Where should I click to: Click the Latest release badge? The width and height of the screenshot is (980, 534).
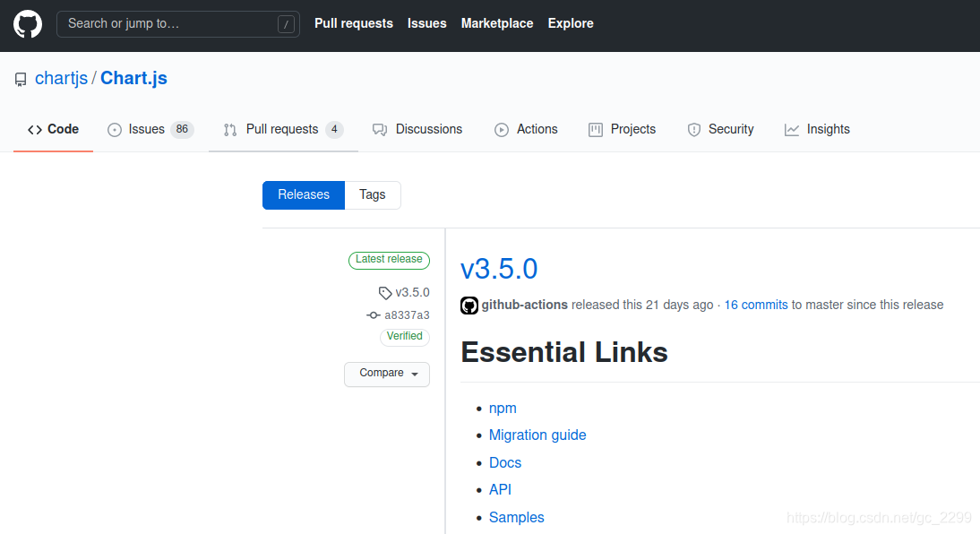click(389, 260)
